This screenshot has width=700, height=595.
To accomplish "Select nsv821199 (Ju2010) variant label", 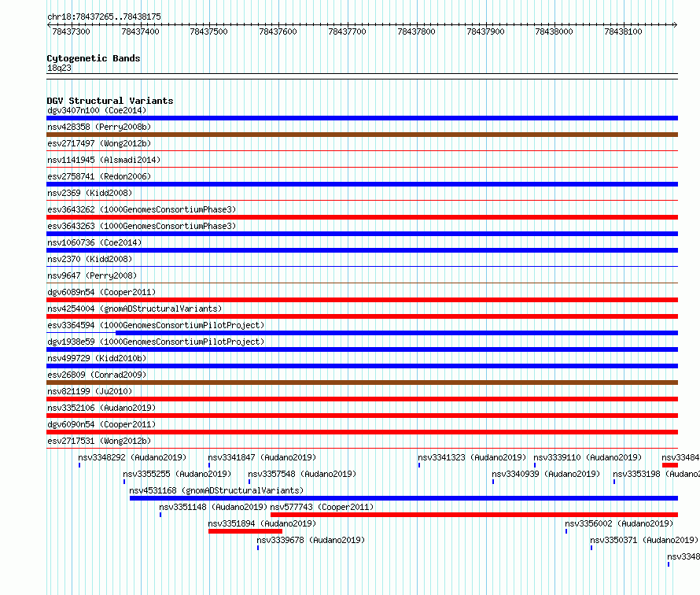I will 90,391.
